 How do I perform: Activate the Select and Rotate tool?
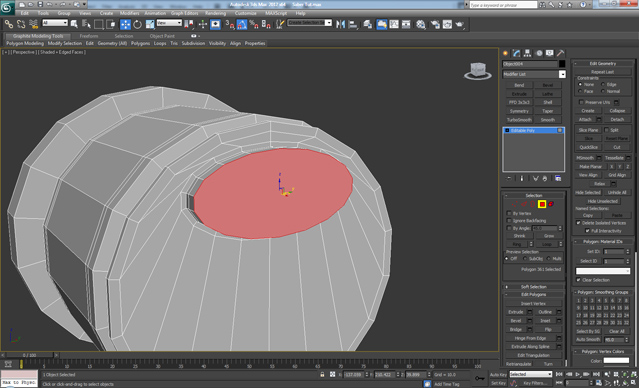[137, 24]
